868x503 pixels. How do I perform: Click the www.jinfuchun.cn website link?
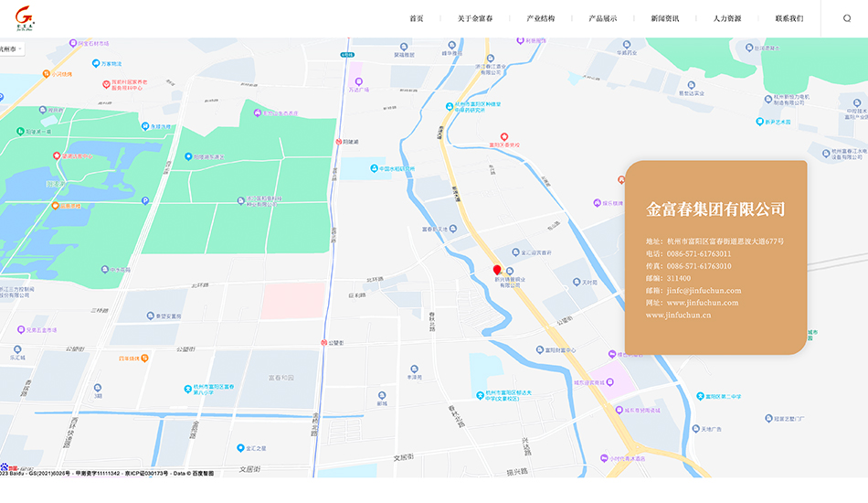[x=678, y=316]
